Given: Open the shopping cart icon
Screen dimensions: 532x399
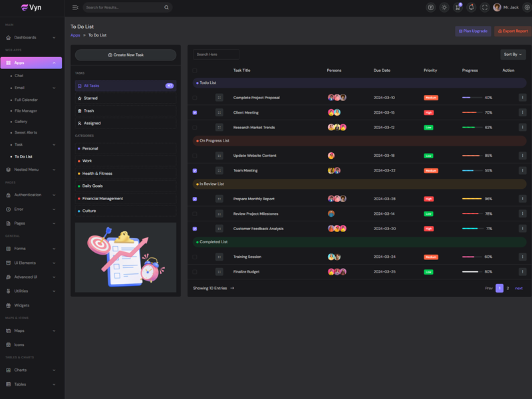Looking at the screenshot, I should coord(458,7).
